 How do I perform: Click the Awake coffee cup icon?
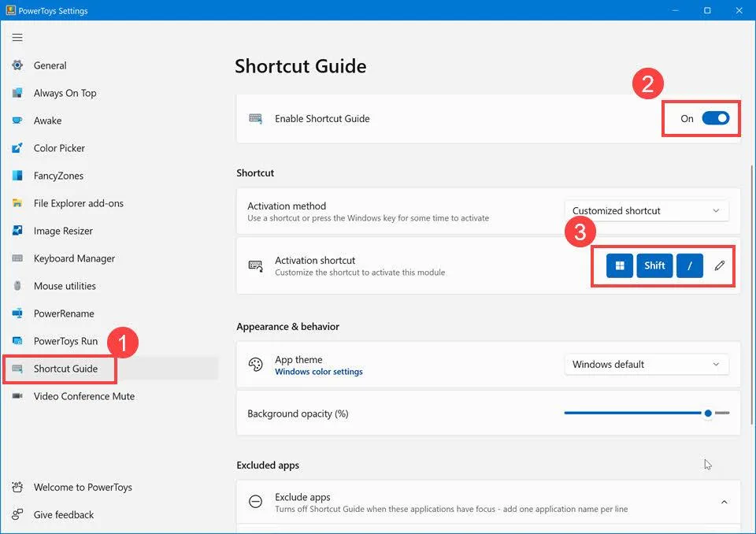[x=17, y=121]
